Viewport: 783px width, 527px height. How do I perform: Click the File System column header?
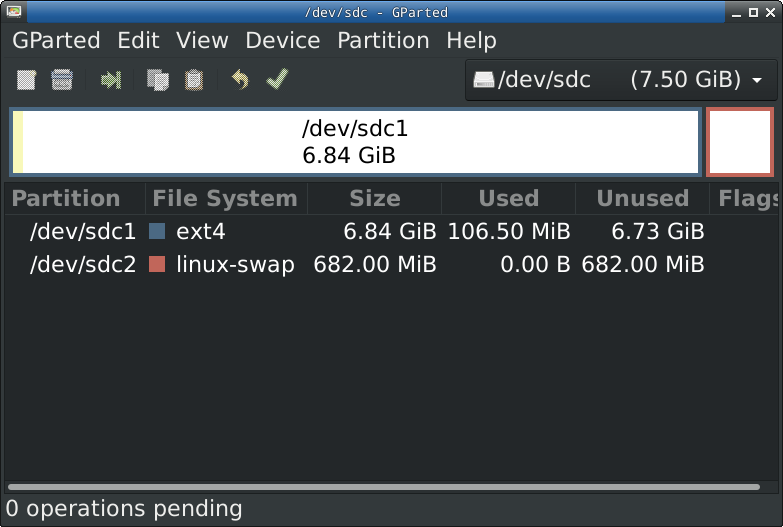coord(226,198)
